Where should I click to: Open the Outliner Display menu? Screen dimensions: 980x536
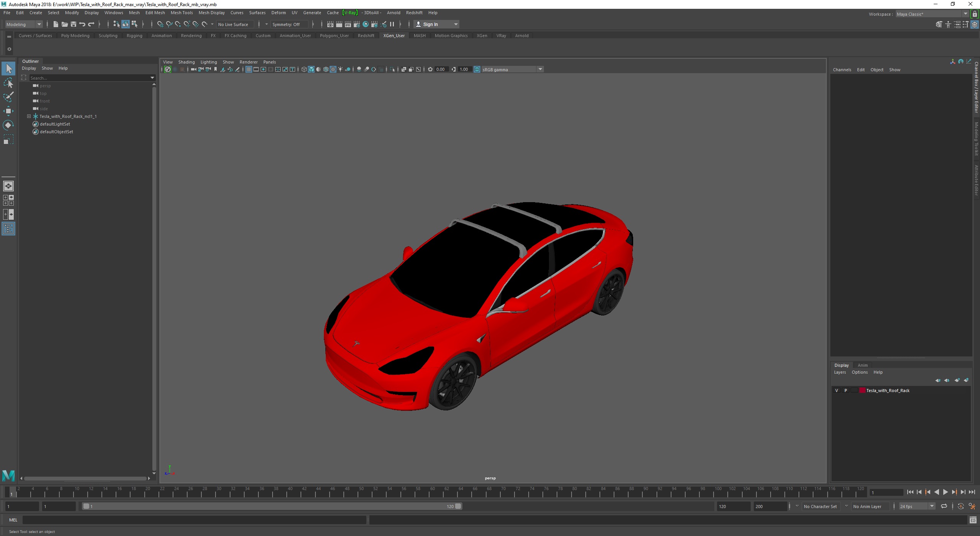click(29, 68)
